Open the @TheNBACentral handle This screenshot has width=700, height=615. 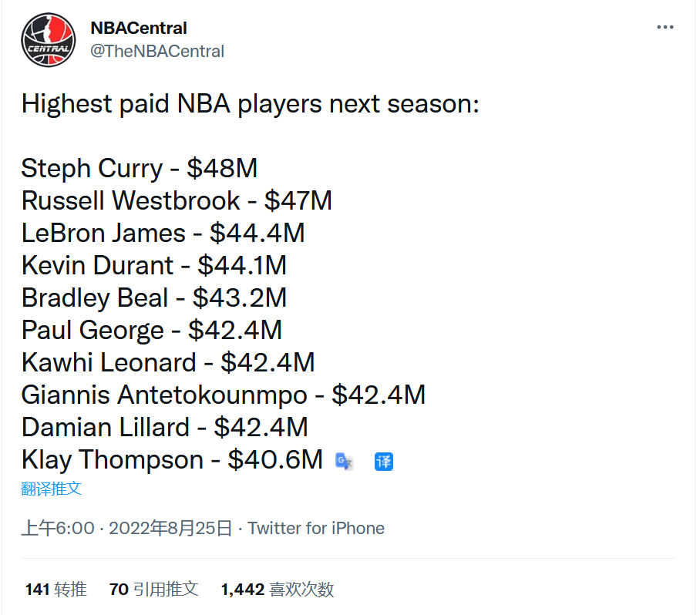[x=157, y=52]
